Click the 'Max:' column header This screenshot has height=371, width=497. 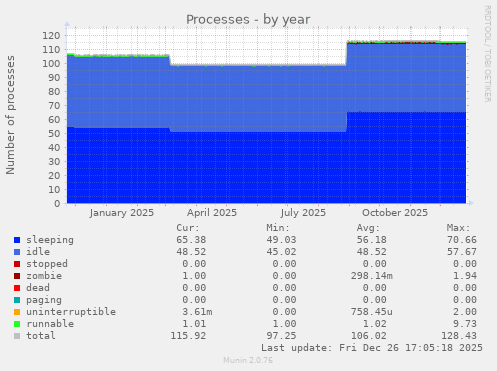(x=458, y=228)
